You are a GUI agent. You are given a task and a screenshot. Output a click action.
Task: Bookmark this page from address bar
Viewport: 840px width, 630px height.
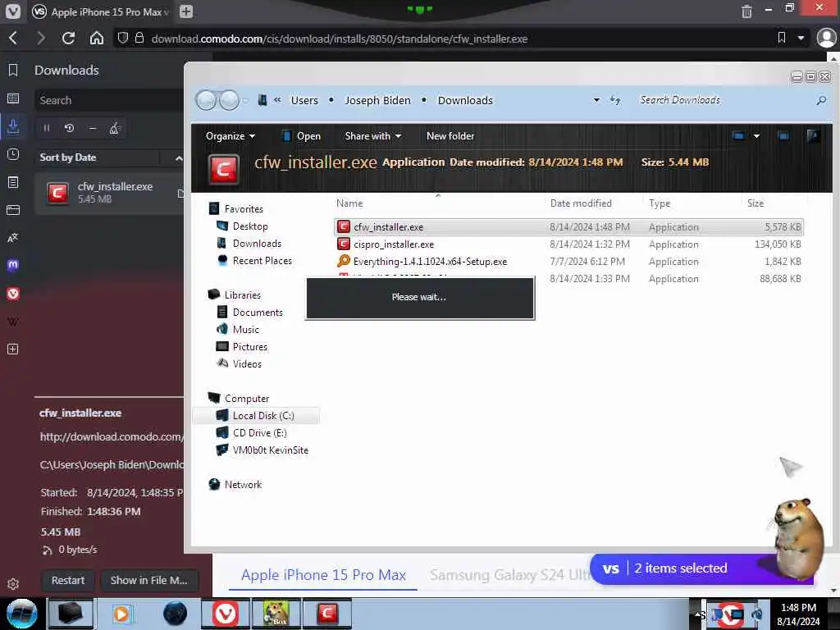coord(782,38)
